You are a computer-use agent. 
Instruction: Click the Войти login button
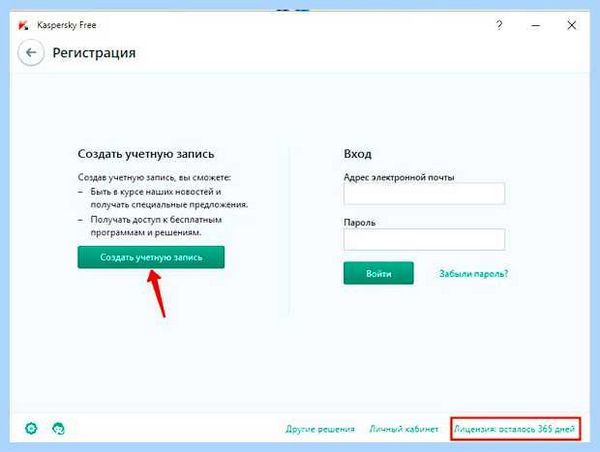pyautogui.click(x=378, y=273)
